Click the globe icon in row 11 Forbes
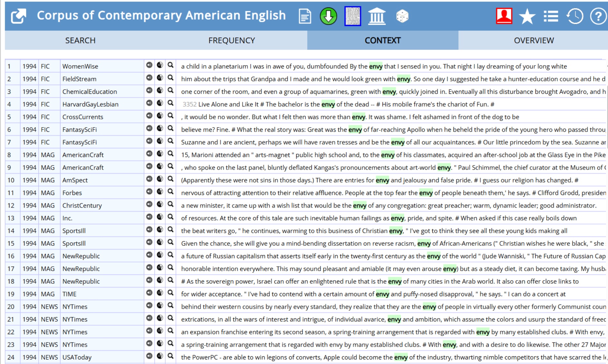The height and width of the screenshot is (364, 608). pos(160,191)
